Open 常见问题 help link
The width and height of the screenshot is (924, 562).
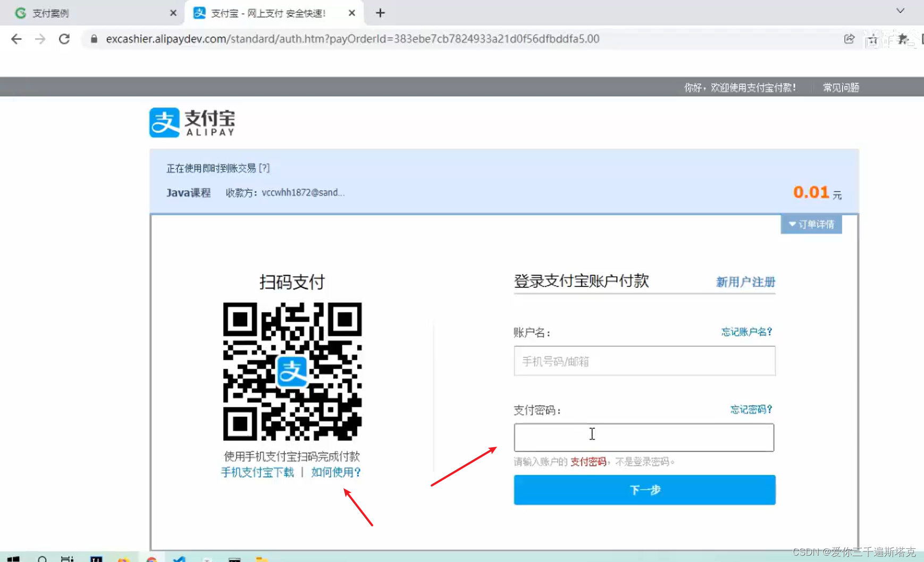841,87
